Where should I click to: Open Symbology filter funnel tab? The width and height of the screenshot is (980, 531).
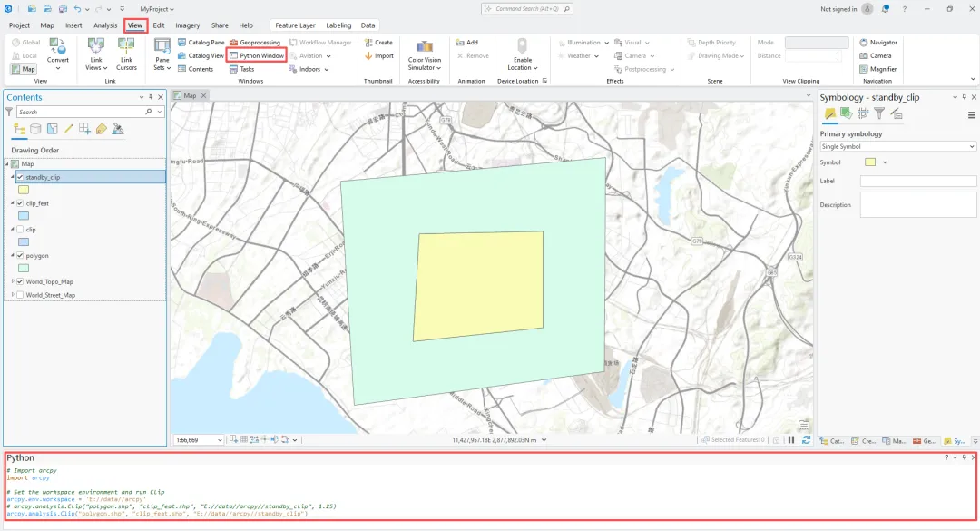pyautogui.click(x=879, y=113)
